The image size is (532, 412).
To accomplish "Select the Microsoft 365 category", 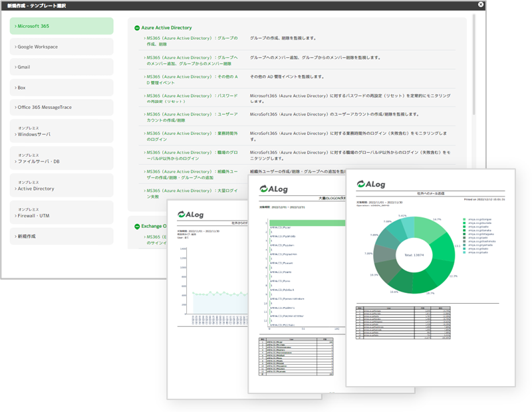I will (x=61, y=26).
